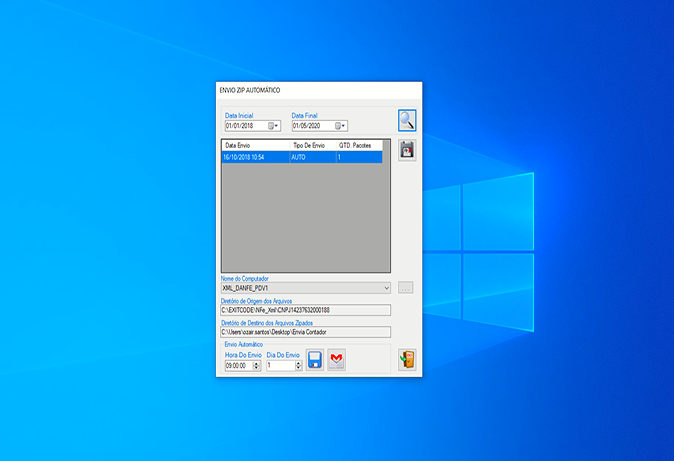Image resolution: width=674 pixels, height=461 pixels.
Task: Click the QTD. Pacotes column header
Action: point(359,145)
